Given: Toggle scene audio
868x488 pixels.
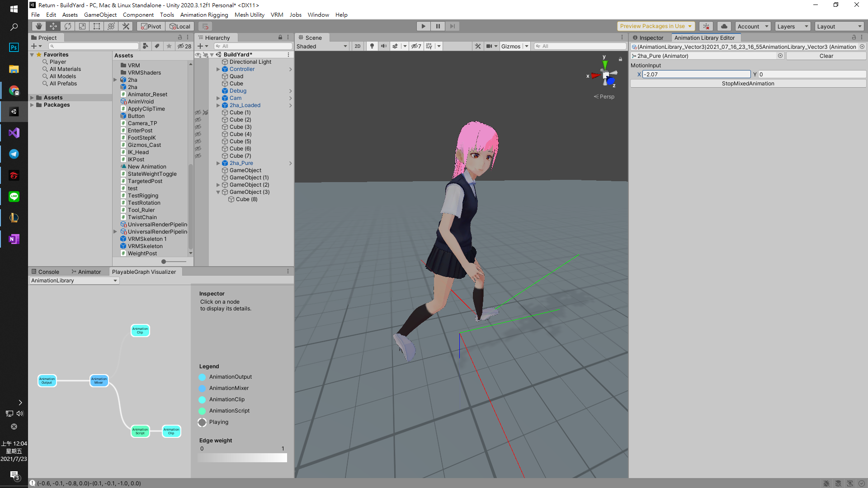Looking at the screenshot, I should click(383, 46).
